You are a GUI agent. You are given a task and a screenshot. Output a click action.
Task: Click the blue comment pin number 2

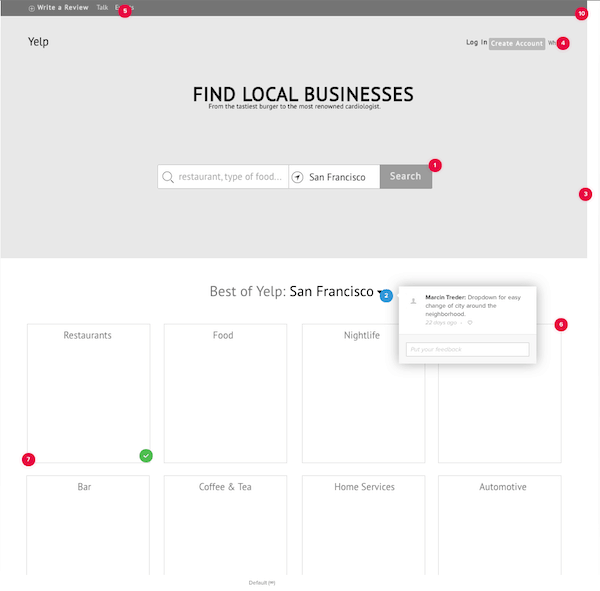tap(386, 296)
